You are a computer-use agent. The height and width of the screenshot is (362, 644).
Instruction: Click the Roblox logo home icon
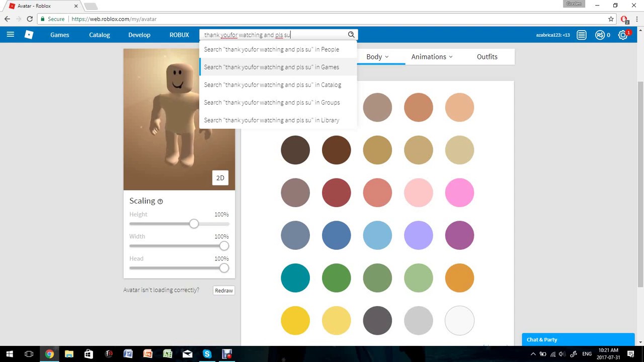click(x=29, y=35)
